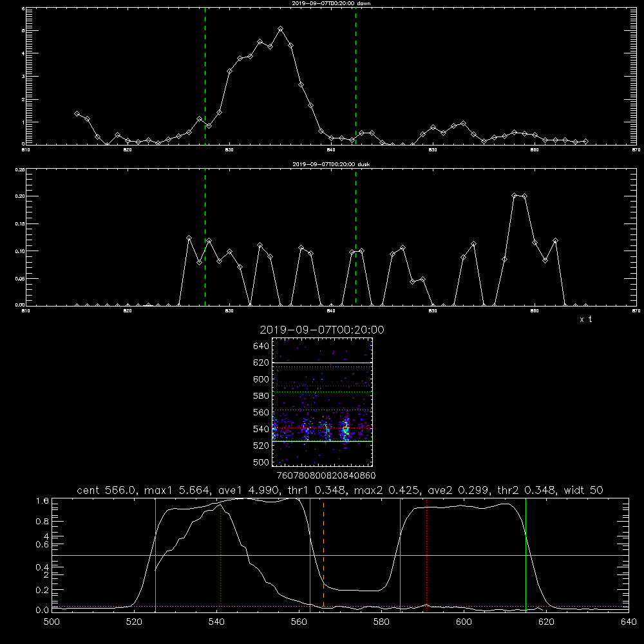The image size is (644, 644).
Task: Click the first data diamond of the dawn plot
Action: point(77,113)
